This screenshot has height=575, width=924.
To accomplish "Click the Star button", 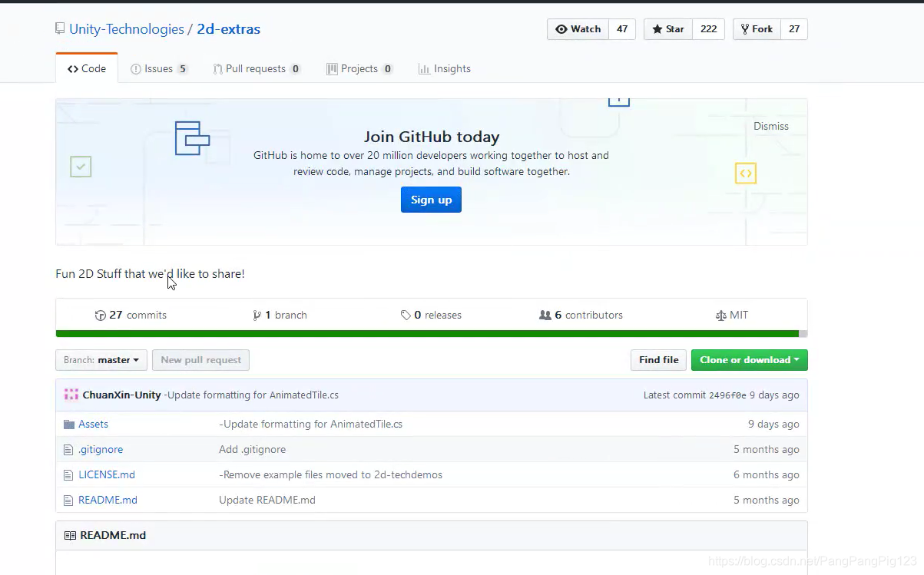I will click(668, 29).
